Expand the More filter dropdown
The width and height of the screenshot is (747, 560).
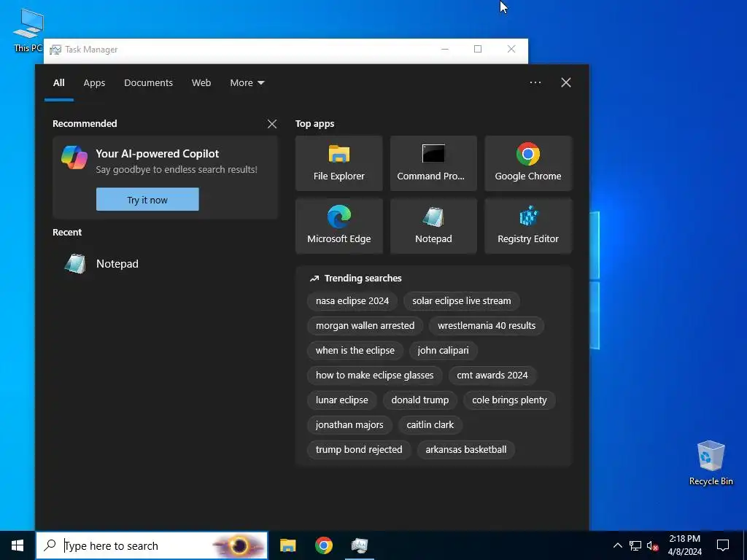coord(247,83)
